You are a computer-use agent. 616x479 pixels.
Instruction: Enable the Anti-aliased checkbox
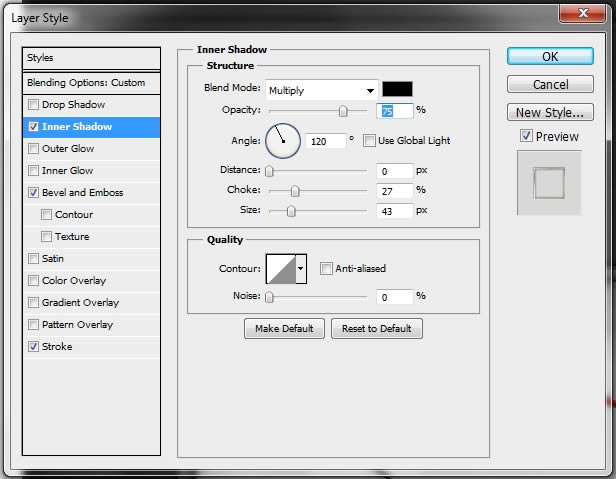coord(326,269)
